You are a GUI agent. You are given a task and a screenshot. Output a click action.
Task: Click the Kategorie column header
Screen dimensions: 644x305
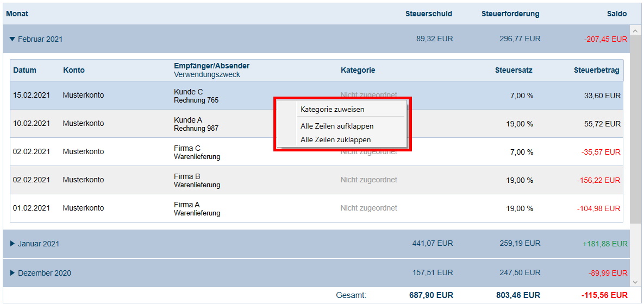click(358, 70)
